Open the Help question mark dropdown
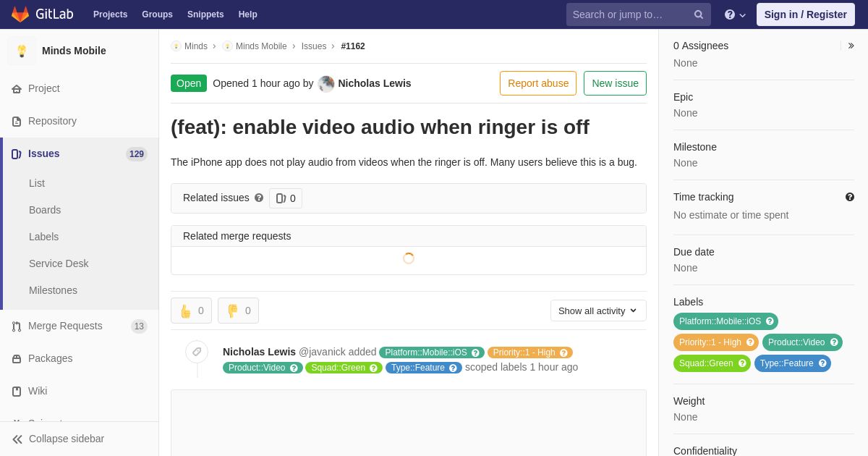Viewport: 868px width, 456px height. tap(735, 14)
